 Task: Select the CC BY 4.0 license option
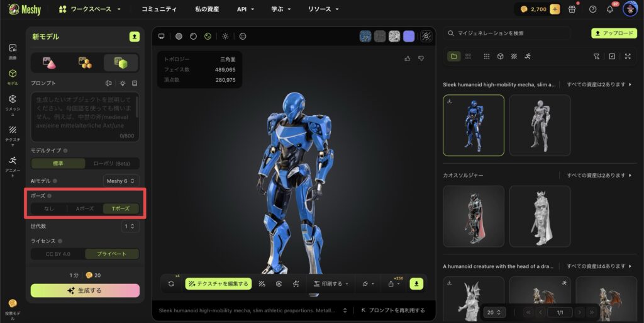tap(58, 254)
